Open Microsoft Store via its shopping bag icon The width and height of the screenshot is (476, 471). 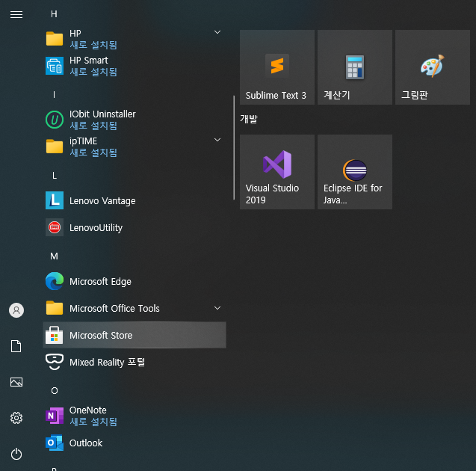pyautogui.click(x=55, y=335)
